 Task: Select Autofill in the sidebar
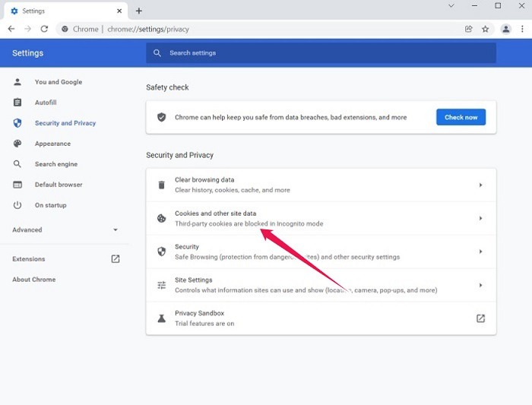click(46, 103)
